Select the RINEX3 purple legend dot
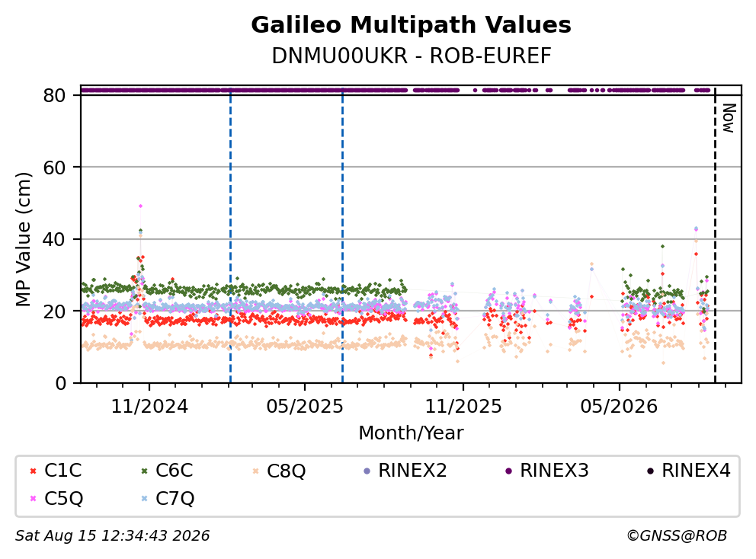 tap(508, 471)
